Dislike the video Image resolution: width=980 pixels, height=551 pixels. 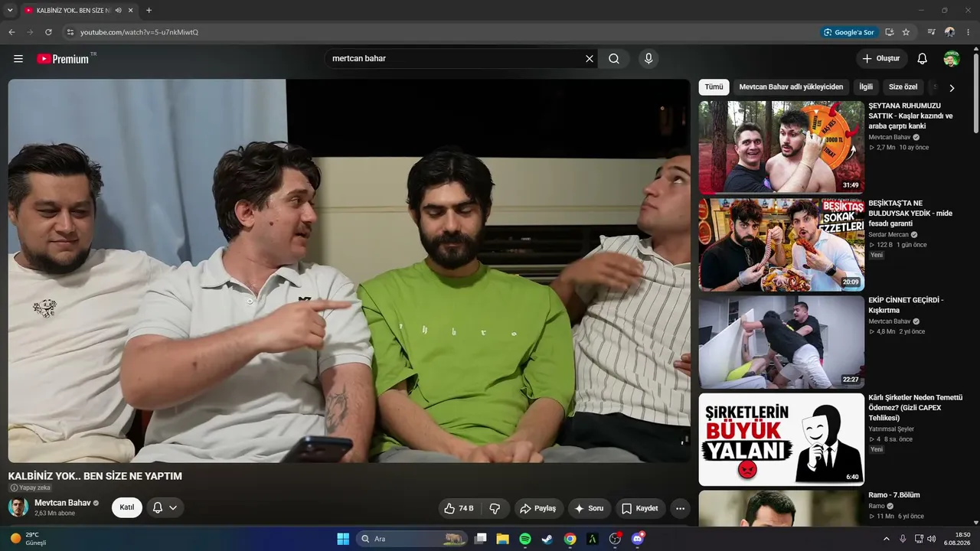coord(495,508)
